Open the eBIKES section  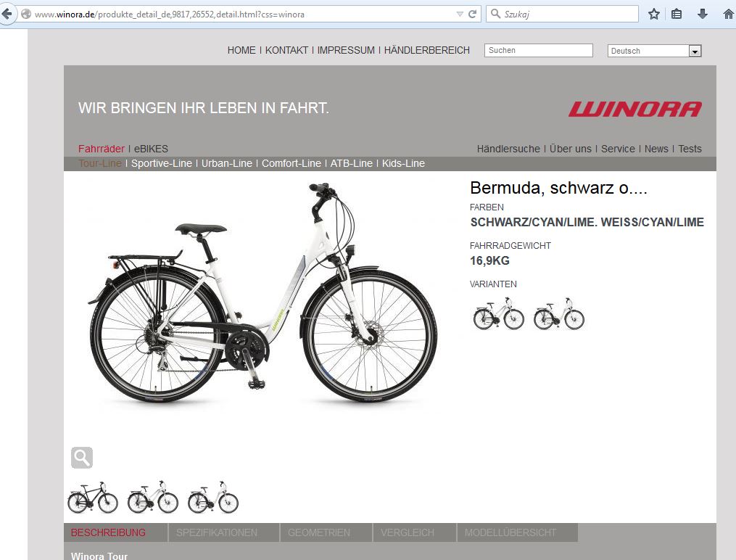(151, 149)
